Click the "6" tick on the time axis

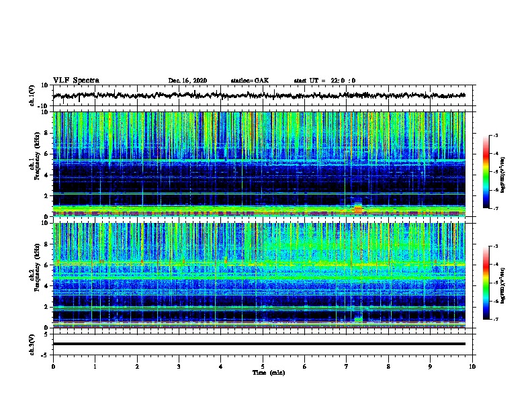tap(305, 367)
